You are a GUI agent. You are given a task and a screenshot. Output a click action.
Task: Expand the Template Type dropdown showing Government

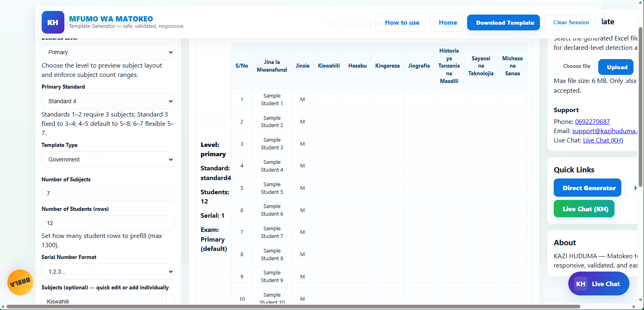(108, 159)
